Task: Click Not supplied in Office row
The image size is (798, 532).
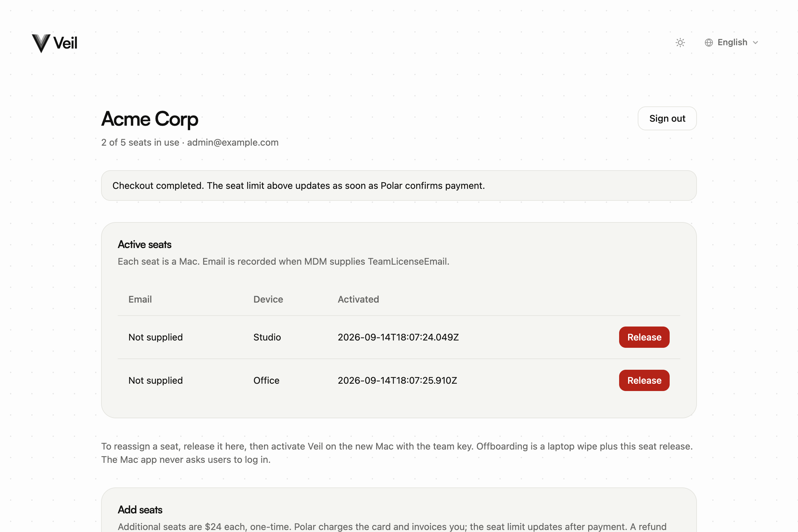Action: pos(155,380)
